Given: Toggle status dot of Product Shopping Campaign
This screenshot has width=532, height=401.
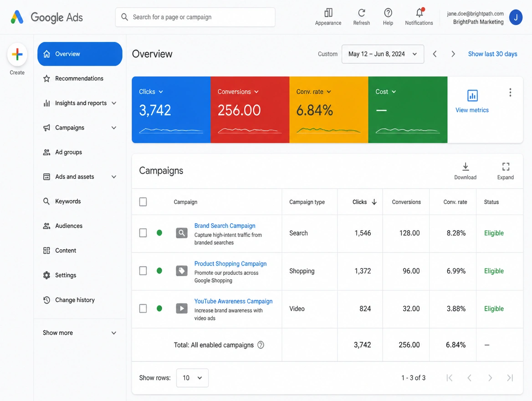Looking at the screenshot, I should (x=159, y=271).
